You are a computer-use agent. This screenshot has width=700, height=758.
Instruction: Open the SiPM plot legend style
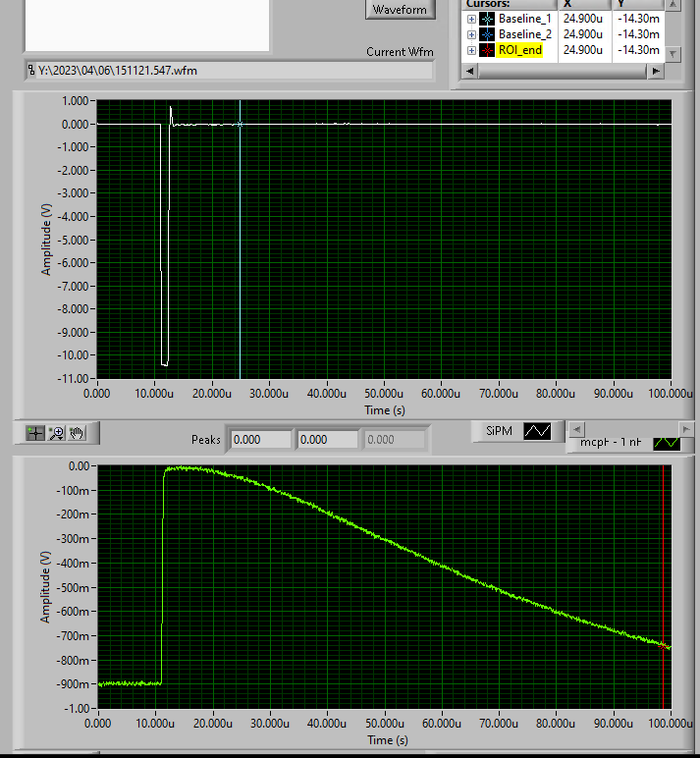[537, 431]
